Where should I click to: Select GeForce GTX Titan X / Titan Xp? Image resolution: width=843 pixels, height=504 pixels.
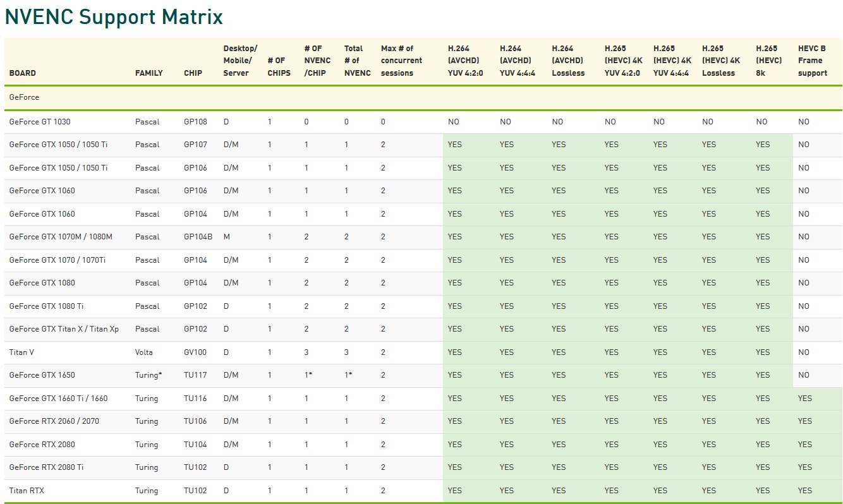[64, 329]
